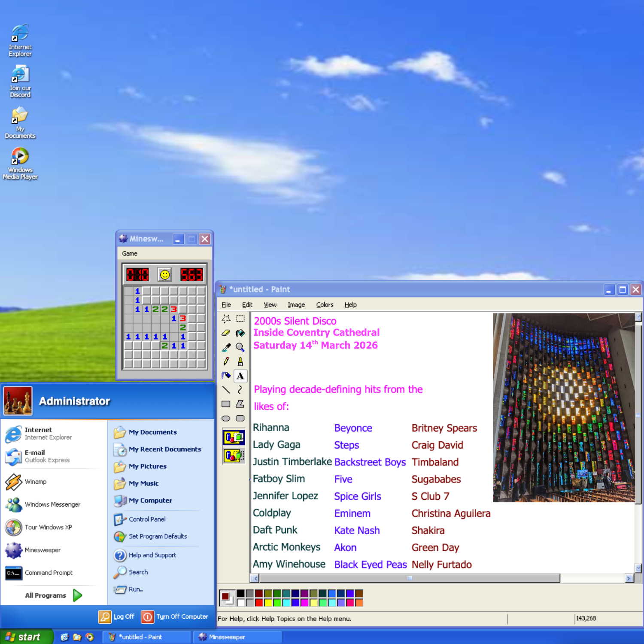This screenshot has width=644, height=644.
Task: Open Minesweeper from the Start menu list
Action: 33,550
